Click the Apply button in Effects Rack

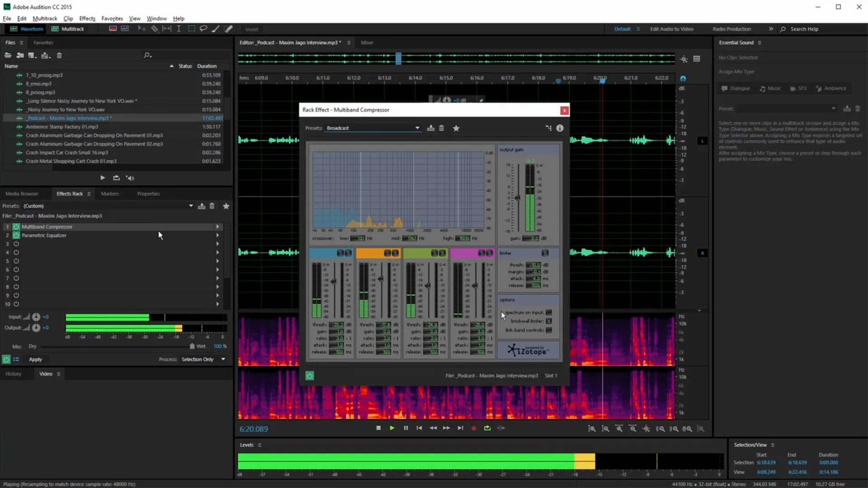[35, 360]
